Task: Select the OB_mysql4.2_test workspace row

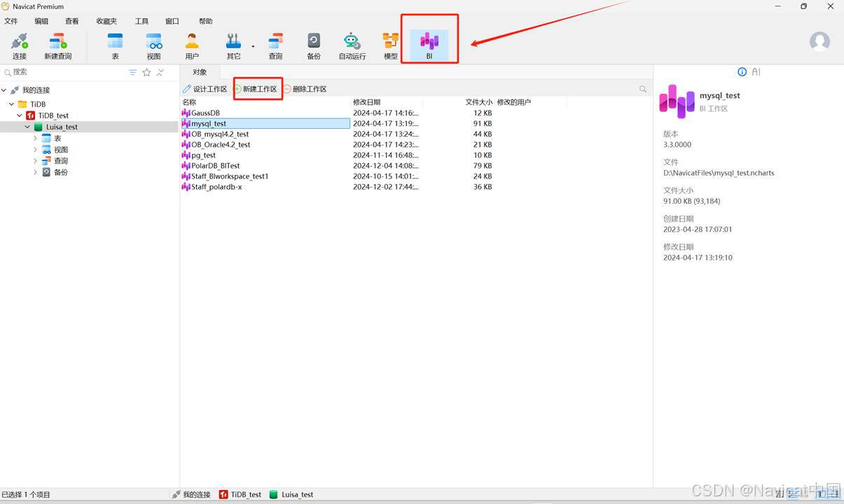Action: (265, 134)
